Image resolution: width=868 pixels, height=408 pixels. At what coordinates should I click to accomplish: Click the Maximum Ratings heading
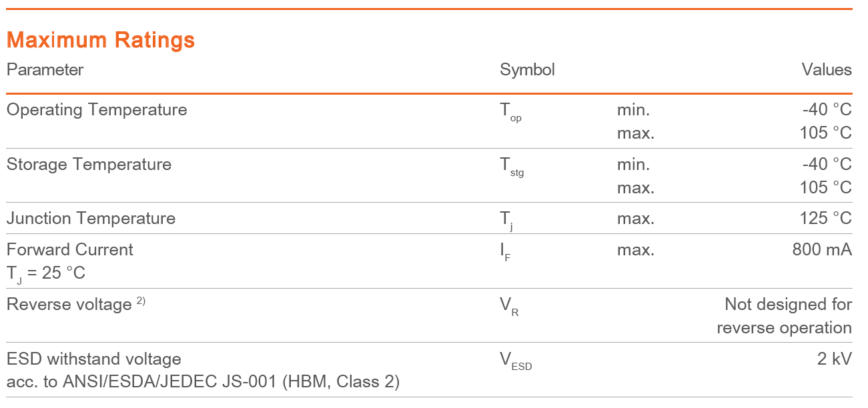pos(101,40)
